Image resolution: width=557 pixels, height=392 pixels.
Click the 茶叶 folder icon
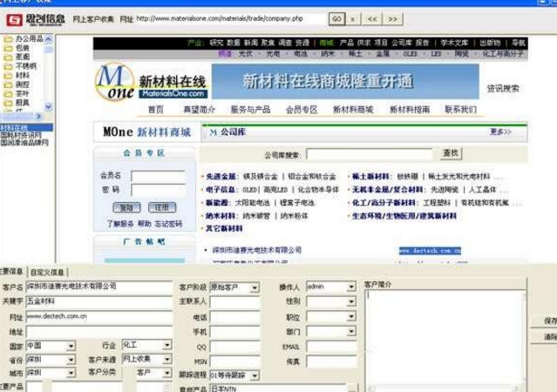tap(9, 94)
